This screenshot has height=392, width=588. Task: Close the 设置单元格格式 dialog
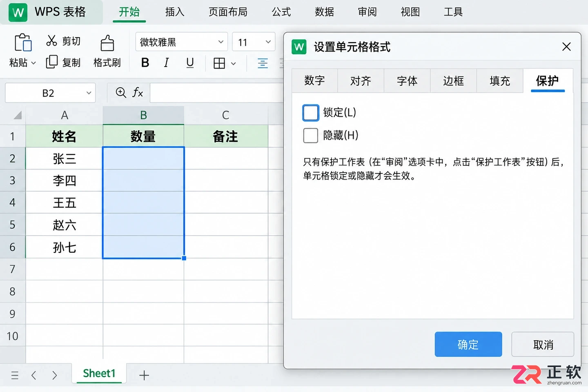[x=566, y=47]
